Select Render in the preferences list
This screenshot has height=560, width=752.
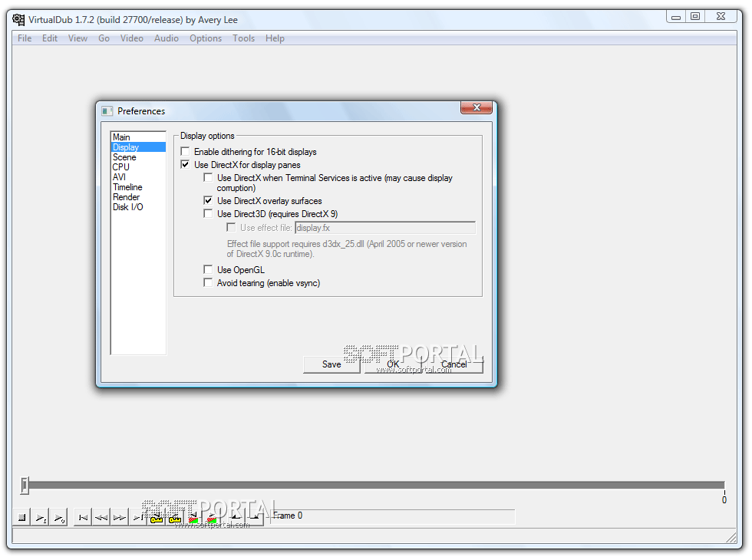point(138,197)
